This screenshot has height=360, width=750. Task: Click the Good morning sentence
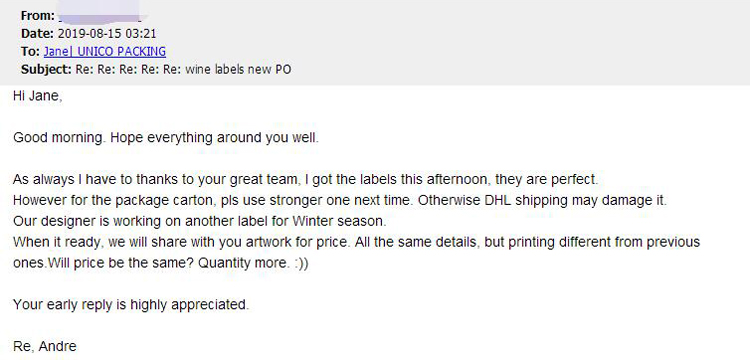(x=165, y=138)
